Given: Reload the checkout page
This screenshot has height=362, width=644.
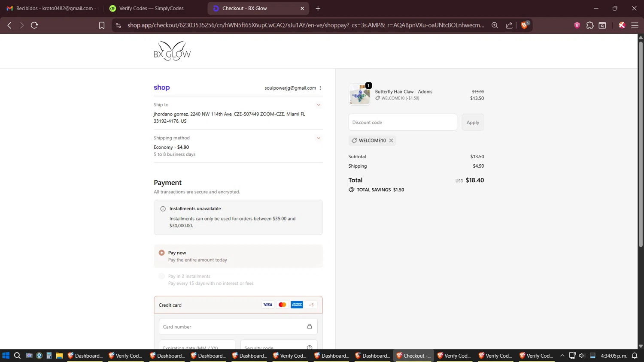Looking at the screenshot, I should click(34, 25).
